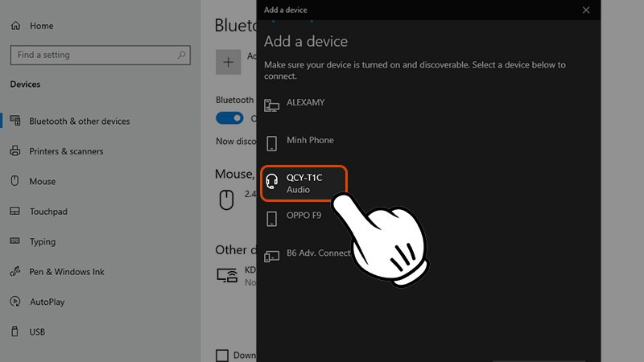Open Bluetooth & other devices page
The height and width of the screenshot is (362, 644).
pos(79,121)
